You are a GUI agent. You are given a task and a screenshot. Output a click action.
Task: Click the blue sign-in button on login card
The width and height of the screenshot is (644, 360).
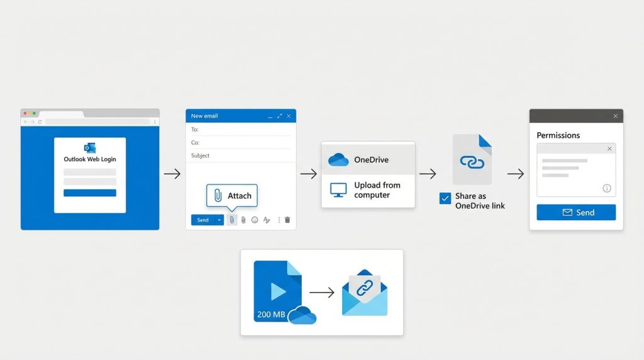click(x=90, y=193)
